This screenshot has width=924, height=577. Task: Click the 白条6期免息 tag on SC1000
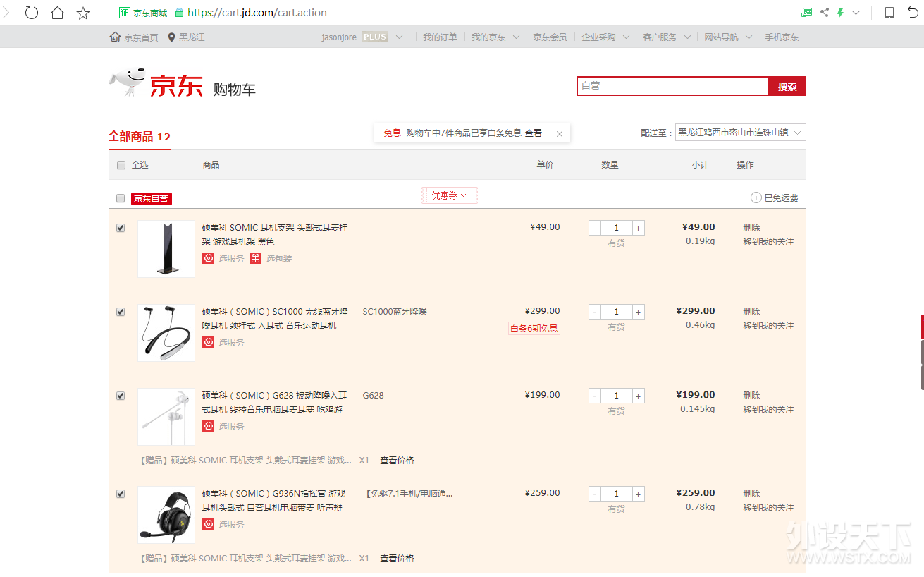click(x=534, y=328)
